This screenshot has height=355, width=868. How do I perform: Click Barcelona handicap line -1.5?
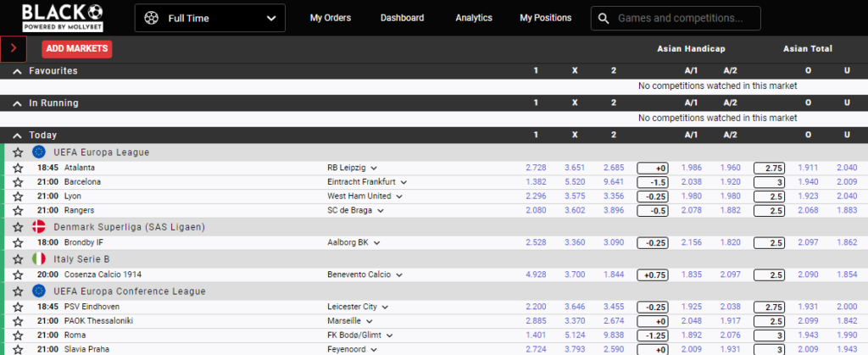pos(653,182)
